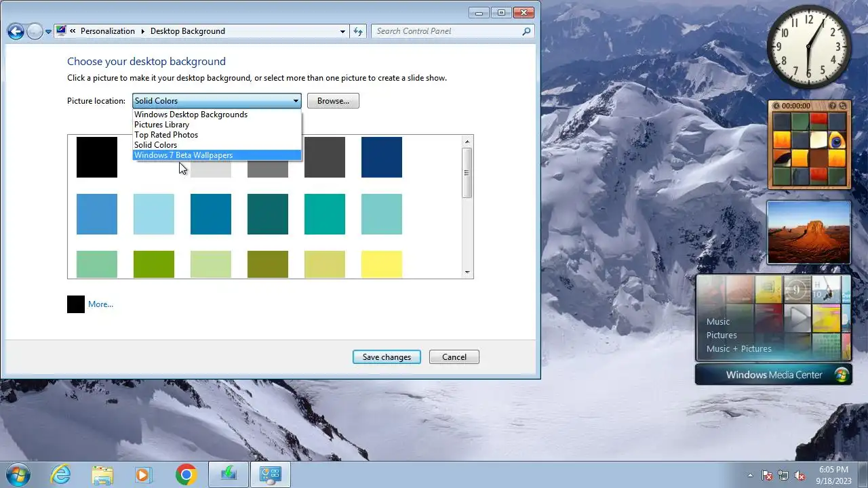
Task: Switch to the green-arrow app on taskbar
Action: point(229,474)
